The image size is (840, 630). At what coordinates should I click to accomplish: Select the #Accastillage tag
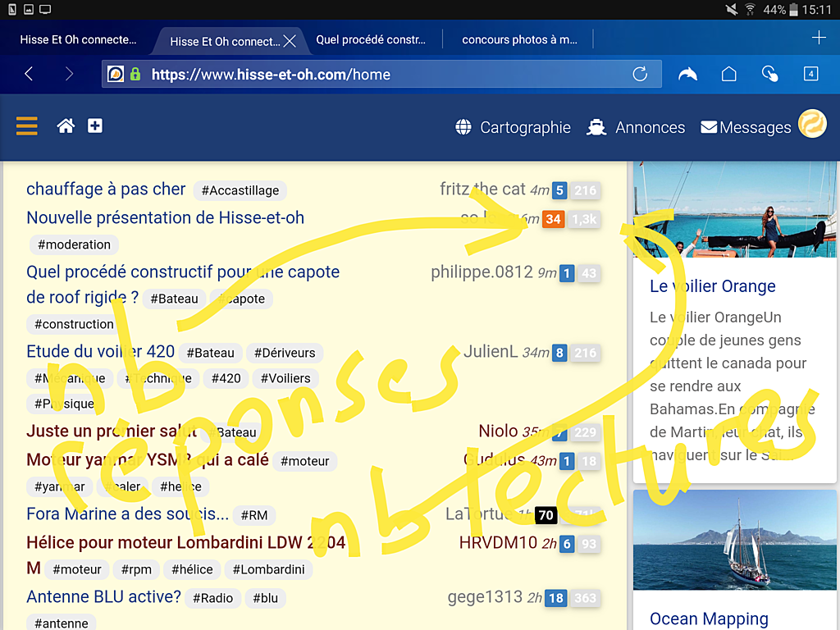[x=240, y=190]
